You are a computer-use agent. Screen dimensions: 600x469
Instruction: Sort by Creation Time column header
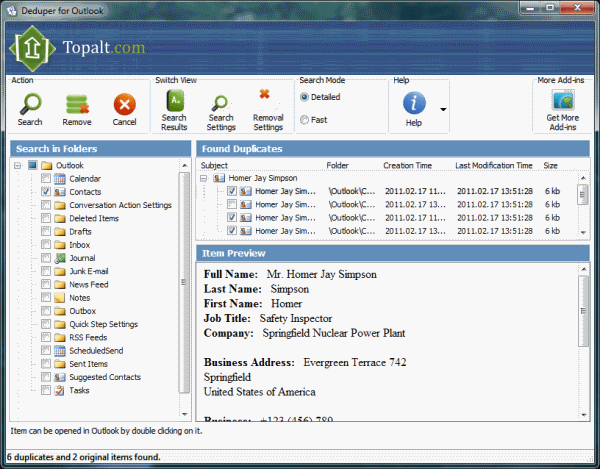click(x=407, y=165)
